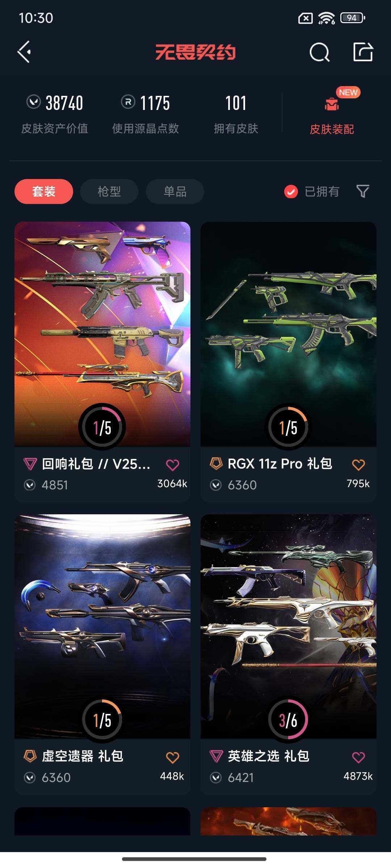The image size is (391, 868).
Task: Open 皮肤装配 toolbox icon
Action: click(332, 105)
